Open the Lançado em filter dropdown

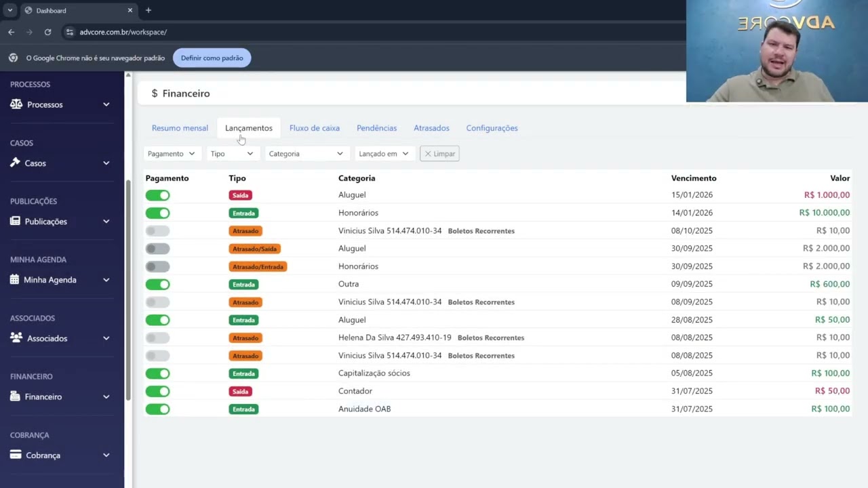(x=384, y=154)
